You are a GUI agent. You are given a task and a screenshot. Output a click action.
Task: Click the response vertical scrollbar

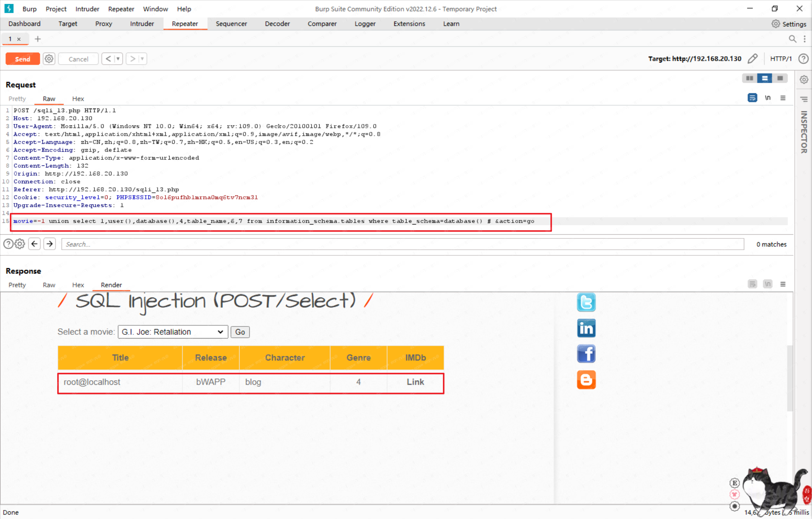pyautogui.click(x=790, y=378)
